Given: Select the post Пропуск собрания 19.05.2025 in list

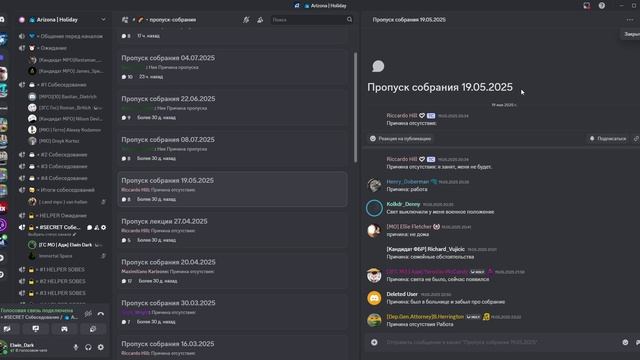Looking at the screenshot, I should [232, 189].
